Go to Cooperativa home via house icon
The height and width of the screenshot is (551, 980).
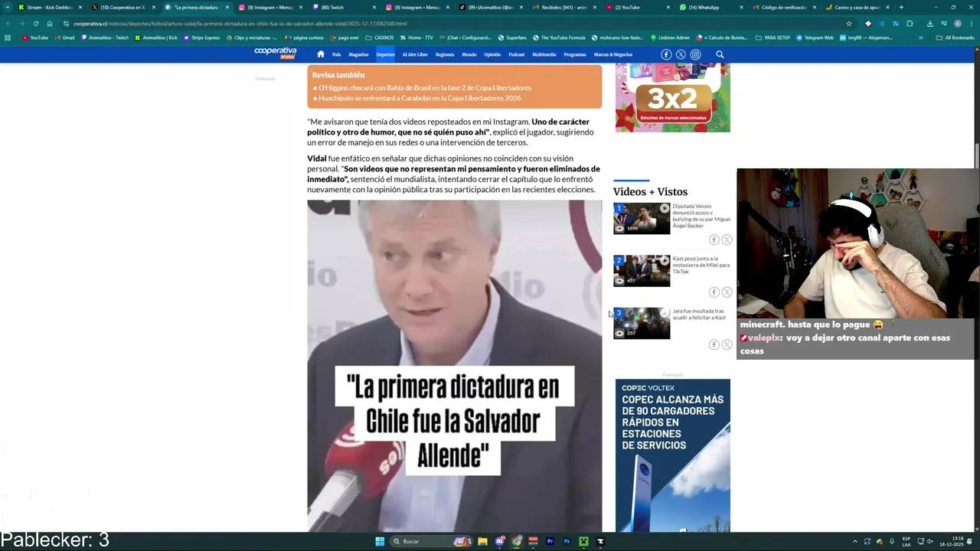321,54
